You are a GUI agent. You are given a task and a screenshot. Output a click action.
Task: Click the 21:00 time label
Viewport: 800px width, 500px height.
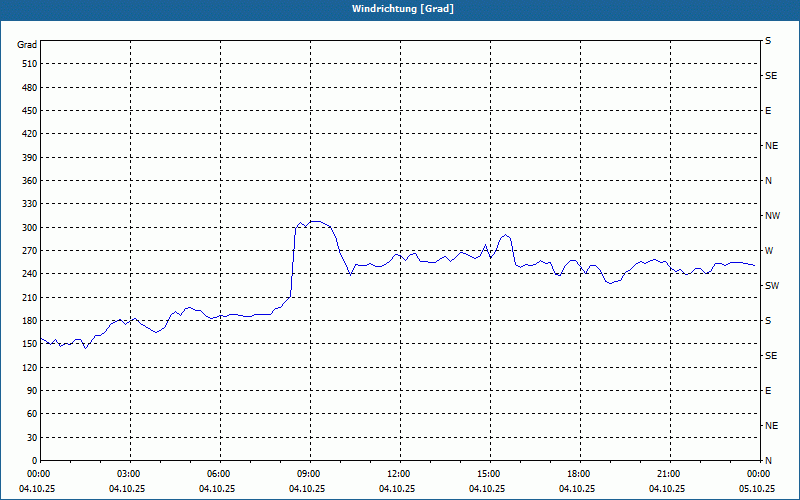pos(668,474)
